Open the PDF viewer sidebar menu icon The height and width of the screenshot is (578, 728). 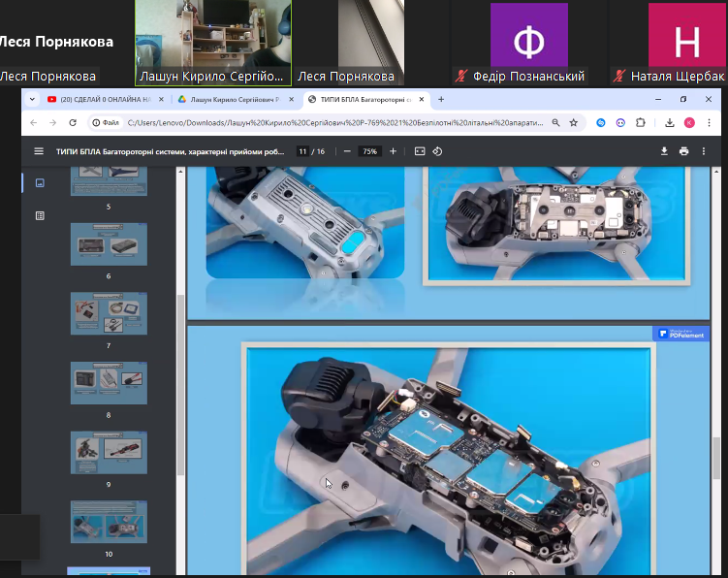pyautogui.click(x=39, y=151)
